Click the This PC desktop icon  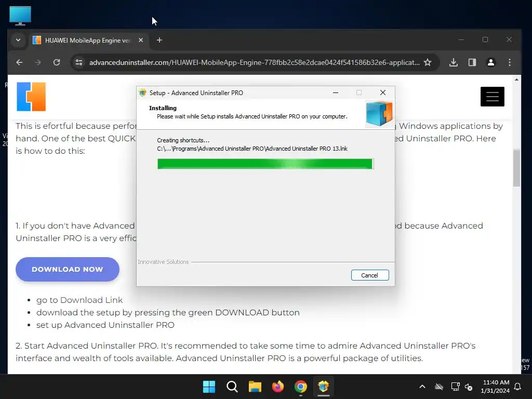click(20, 16)
